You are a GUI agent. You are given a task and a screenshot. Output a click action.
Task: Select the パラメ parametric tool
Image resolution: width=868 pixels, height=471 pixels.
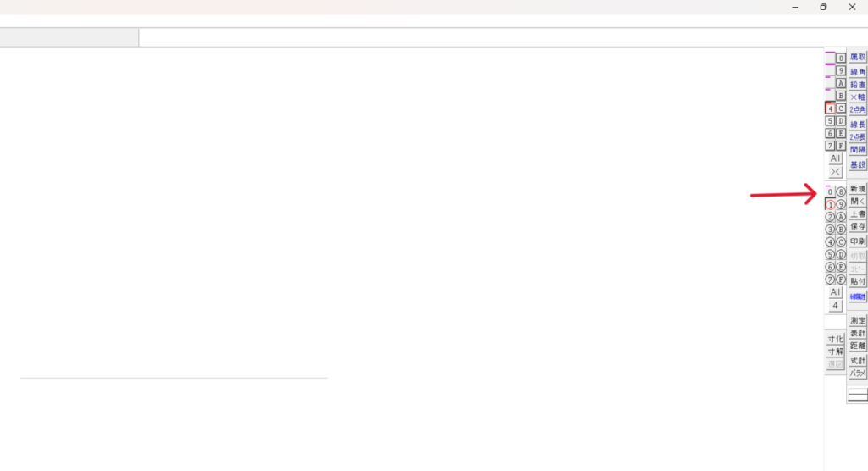tap(858, 373)
